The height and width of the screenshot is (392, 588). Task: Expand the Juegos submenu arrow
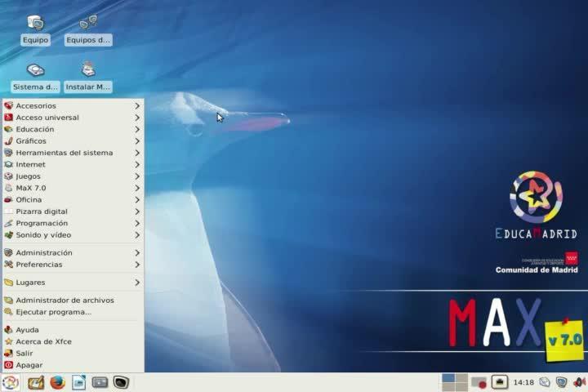pos(137,176)
